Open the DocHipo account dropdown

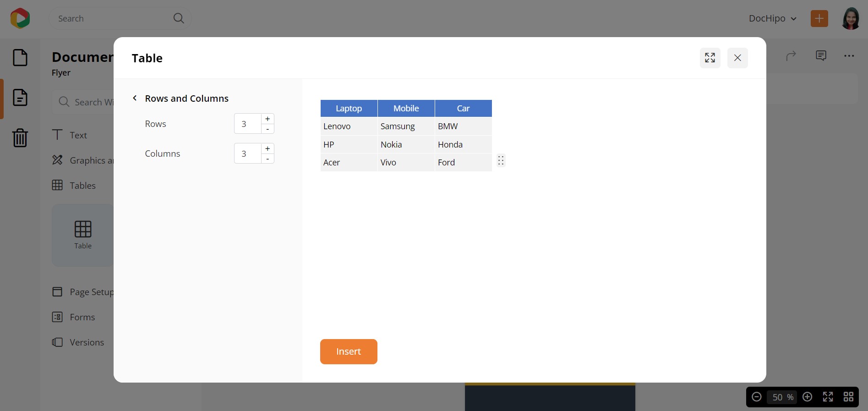pos(773,18)
